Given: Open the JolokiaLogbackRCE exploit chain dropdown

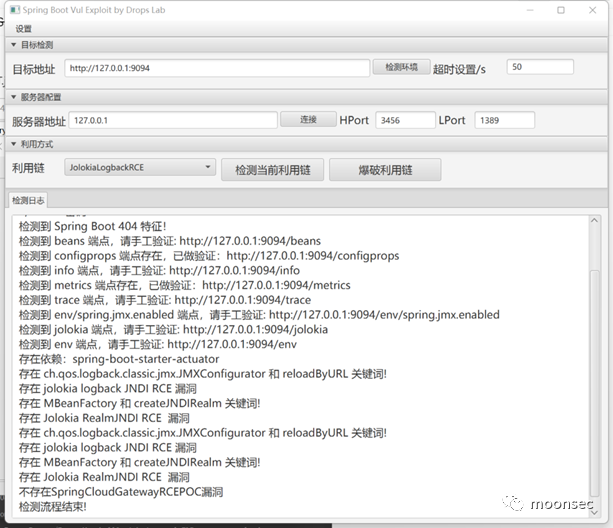Looking at the screenshot, I should (x=140, y=167).
